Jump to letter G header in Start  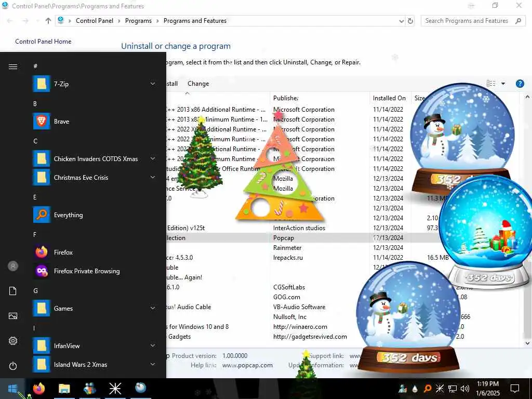click(35, 291)
